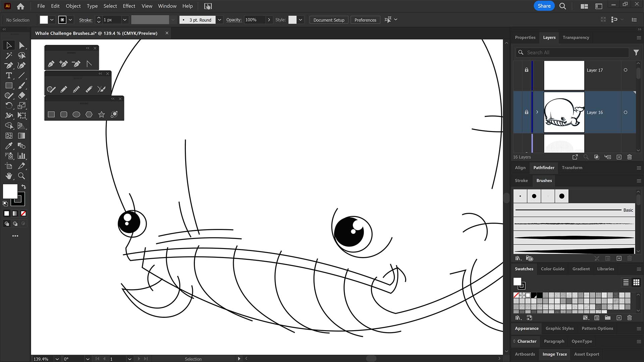Set paint mode to Gradient
This screenshot has width=644, height=362.
(x=15, y=214)
